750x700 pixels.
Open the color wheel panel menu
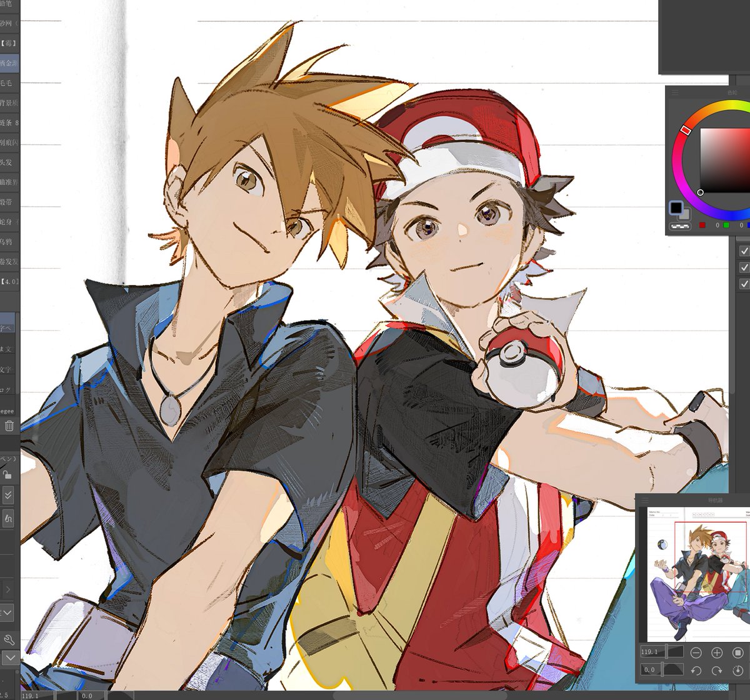(675, 92)
